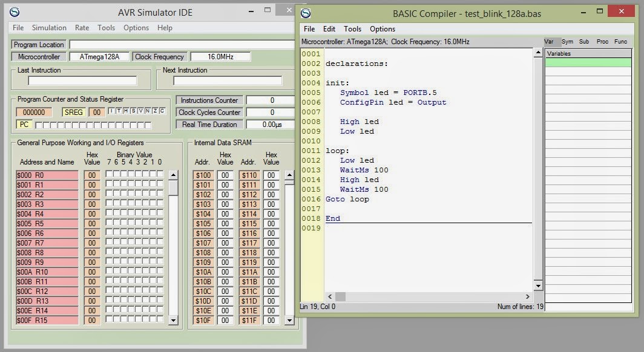Toggle the SREG I flag box

click(x=112, y=111)
